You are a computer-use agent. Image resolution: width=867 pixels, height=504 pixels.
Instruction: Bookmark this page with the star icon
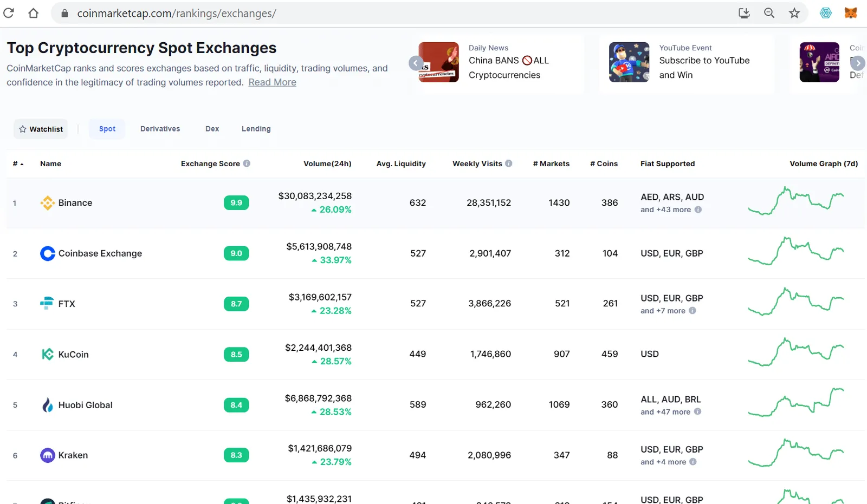click(794, 13)
